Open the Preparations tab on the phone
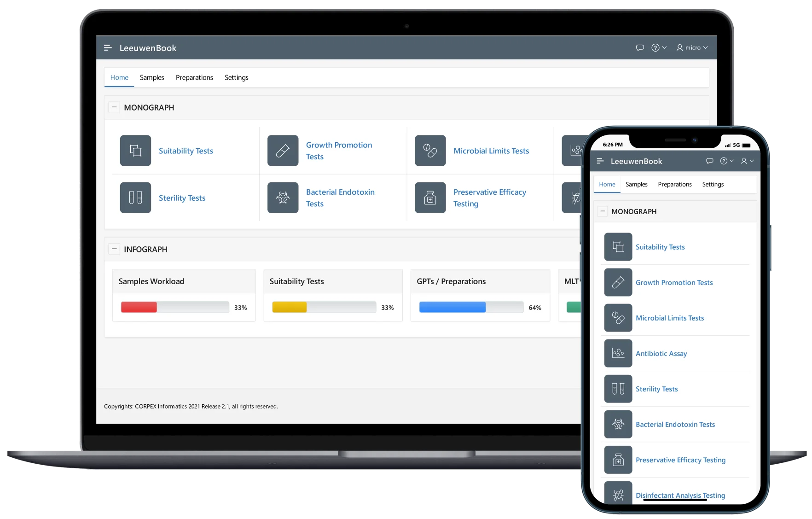Image resolution: width=812 pixels, height=519 pixels. 674,184
